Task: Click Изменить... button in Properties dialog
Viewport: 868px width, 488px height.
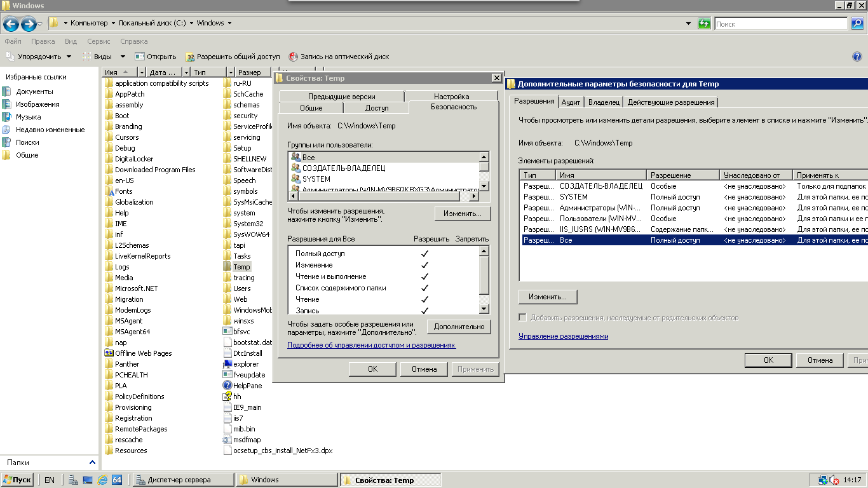Action: (x=463, y=214)
